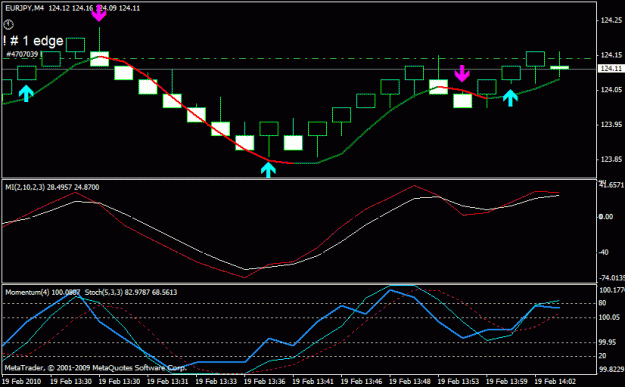Viewport: 625px width, 387px height.
Task: Select the magenta sell arrow near 13:53
Action: [x=462, y=73]
